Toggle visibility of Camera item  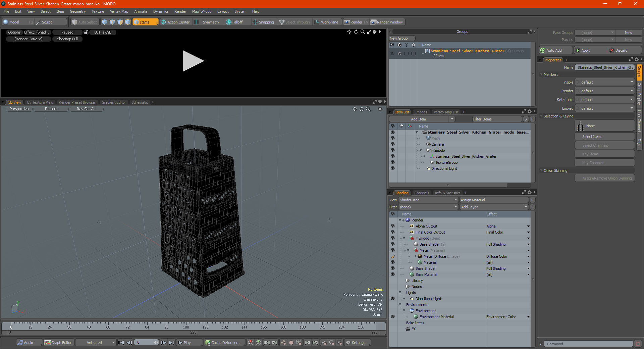pos(392,144)
